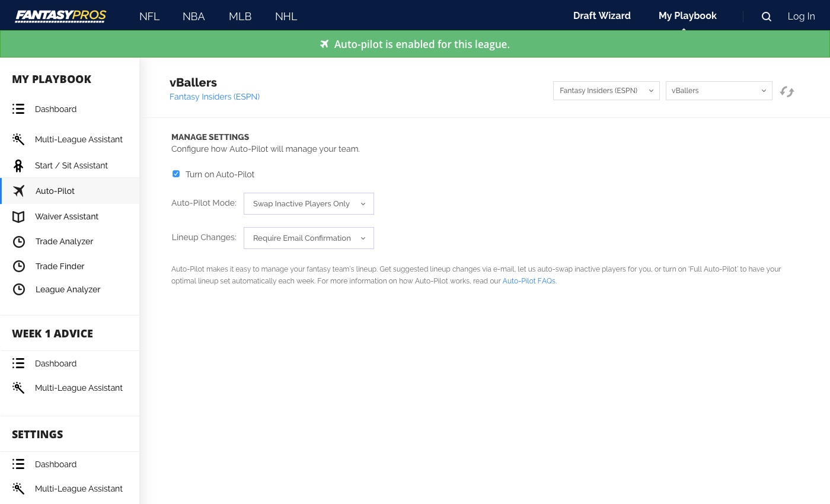Viewport: 830px width, 504px height.
Task: Click airplane icon in green banner
Action: pyautogui.click(x=324, y=44)
